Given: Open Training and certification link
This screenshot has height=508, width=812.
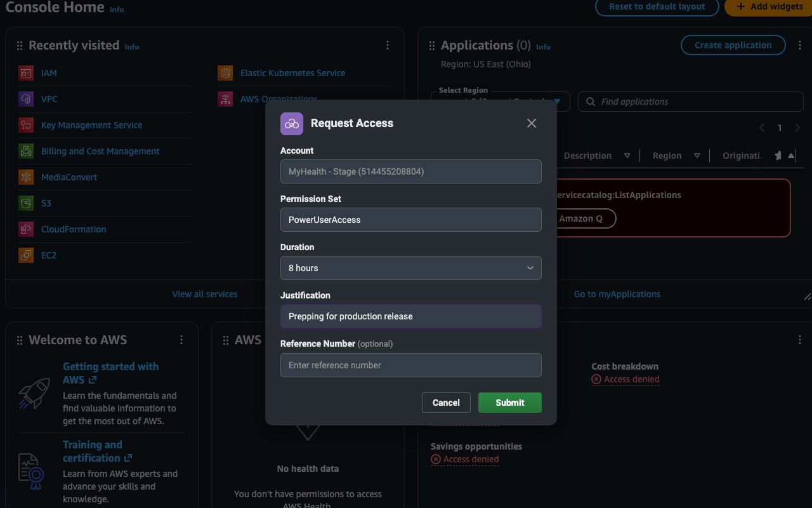Looking at the screenshot, I should coord(97,451).
